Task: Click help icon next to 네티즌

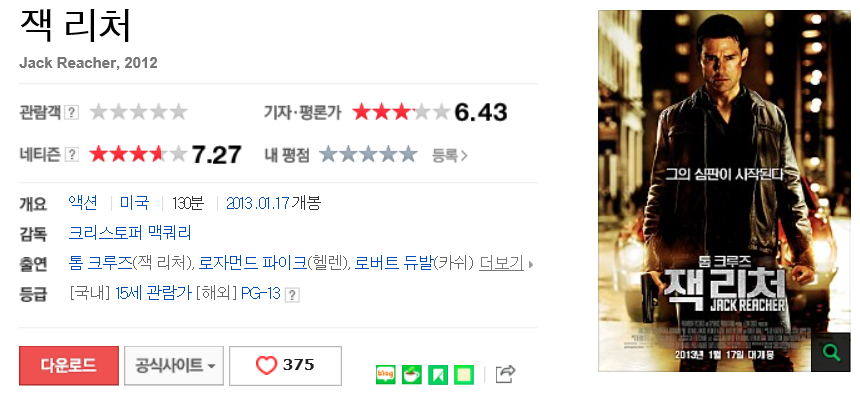Action: 72,155
